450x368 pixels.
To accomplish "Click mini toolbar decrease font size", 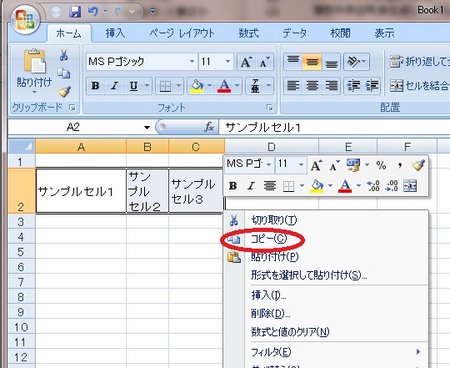I will pyautogui.click(x=334, y=165).
